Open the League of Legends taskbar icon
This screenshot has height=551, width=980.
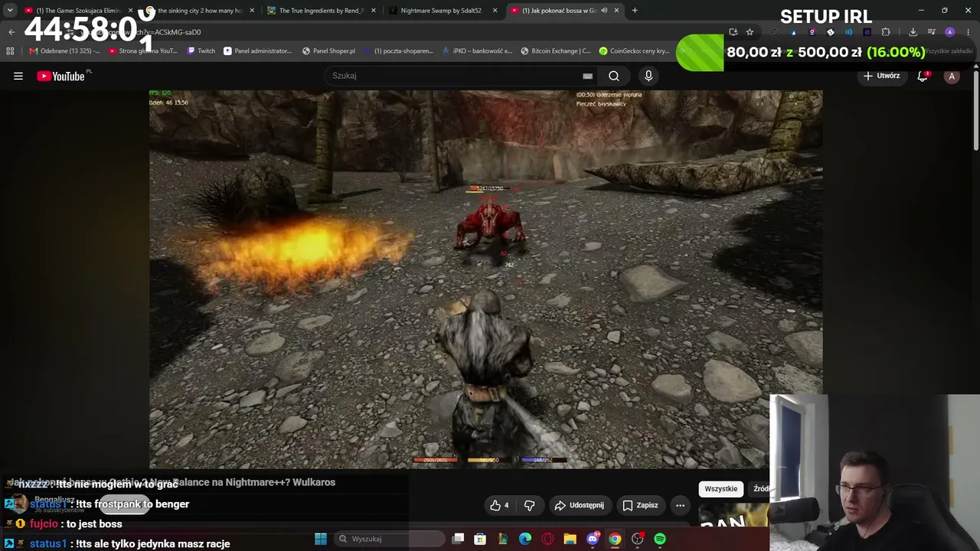[502, 539]
